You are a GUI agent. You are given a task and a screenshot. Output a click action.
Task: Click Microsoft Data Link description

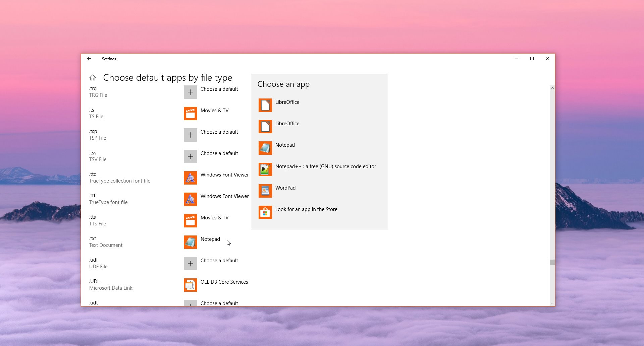[111, 288]
